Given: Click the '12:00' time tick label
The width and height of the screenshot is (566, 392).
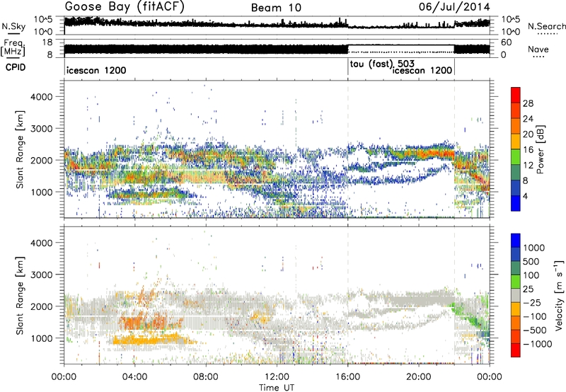Looking at the screenshot, I should [x=277, y=377].
